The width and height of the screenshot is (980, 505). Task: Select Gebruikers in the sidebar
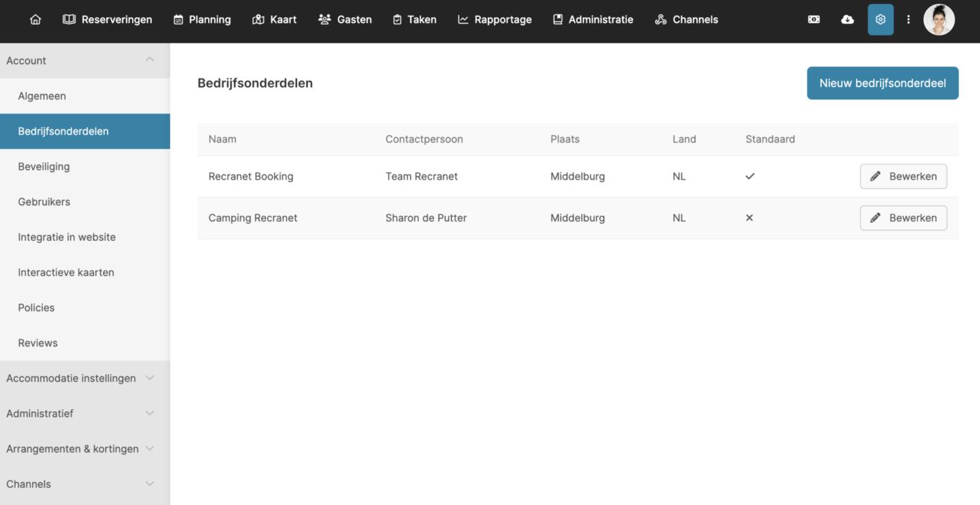[x=44, y=201]
